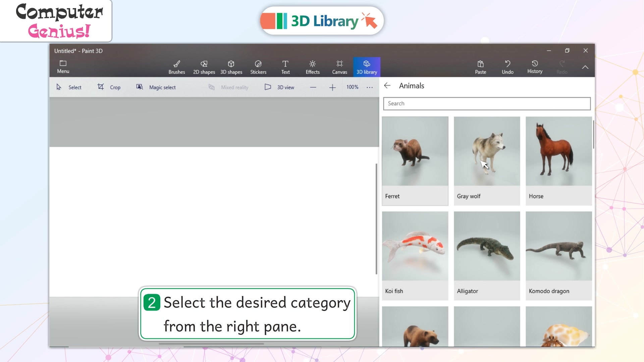This screenshot has width=644, height=362.
Task: Select the Brushes tool
Action: coord(177,67)
